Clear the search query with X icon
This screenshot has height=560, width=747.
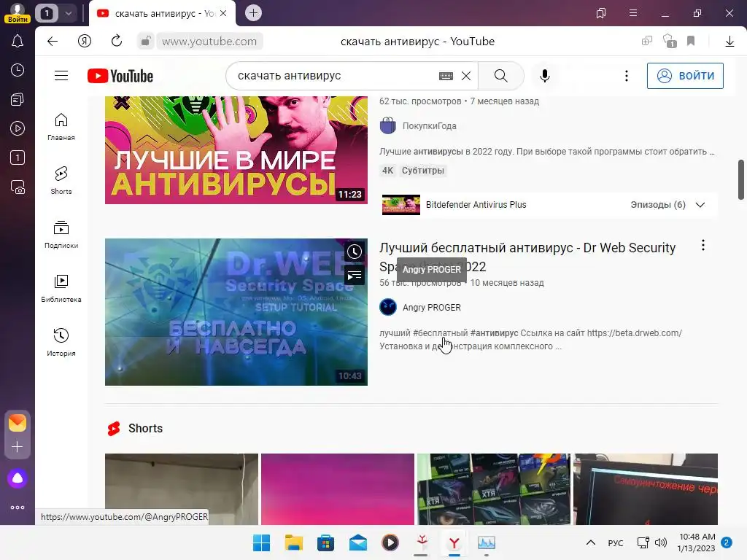coord(466,76)
